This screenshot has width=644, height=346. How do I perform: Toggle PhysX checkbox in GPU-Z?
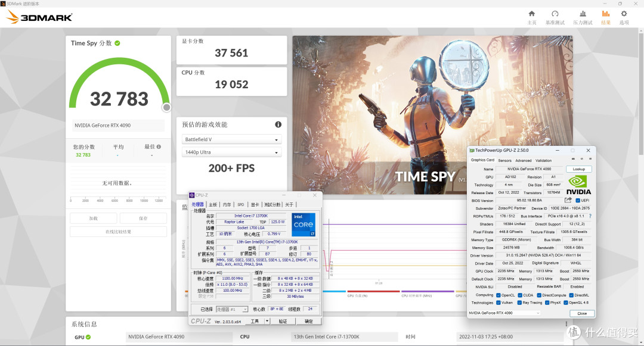coord(547,303)
